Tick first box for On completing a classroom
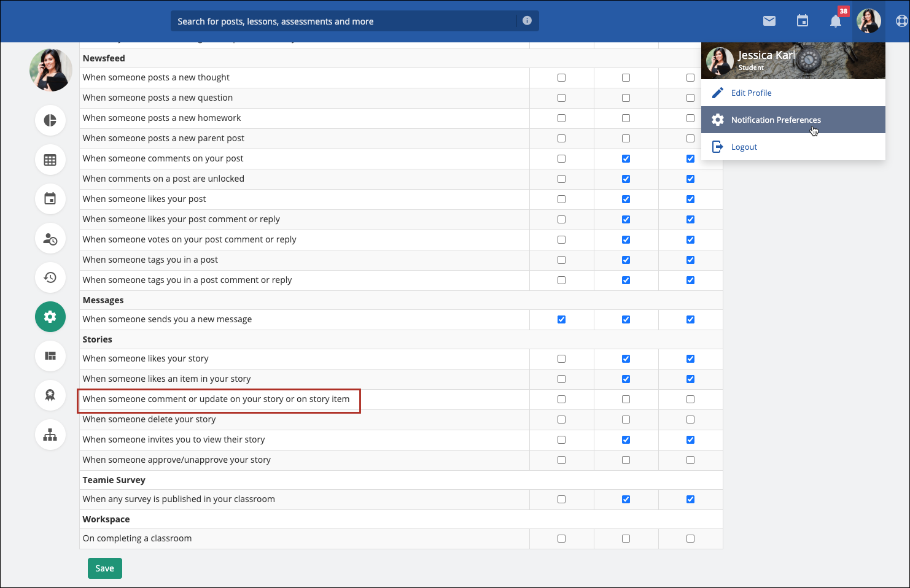The height and width of the screenshot is (588, 910). (561, 539)
